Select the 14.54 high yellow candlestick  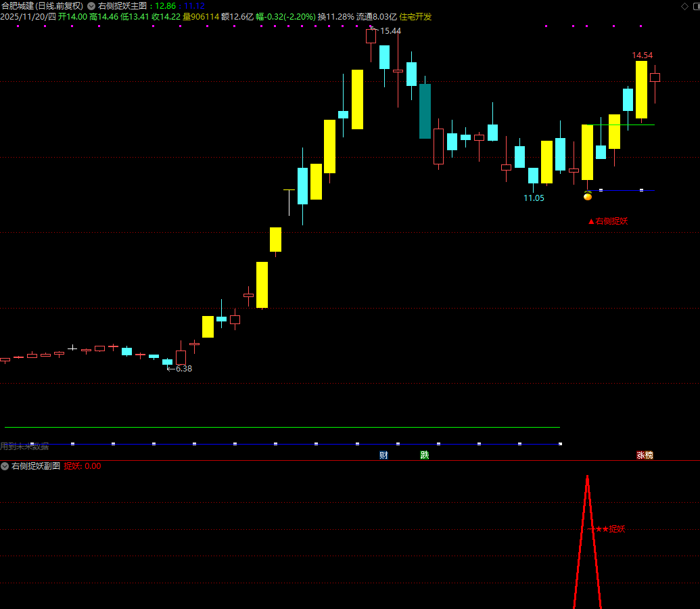tap(641, 90)
